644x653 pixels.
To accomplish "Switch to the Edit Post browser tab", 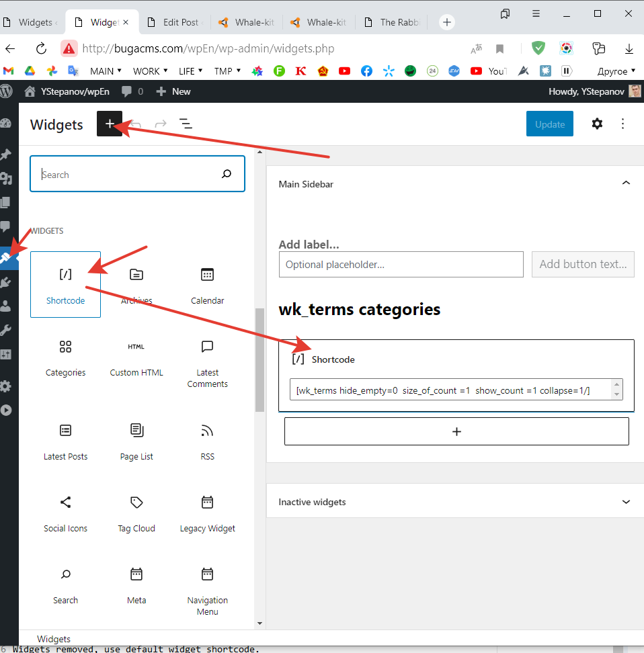I will click(175, 22).
